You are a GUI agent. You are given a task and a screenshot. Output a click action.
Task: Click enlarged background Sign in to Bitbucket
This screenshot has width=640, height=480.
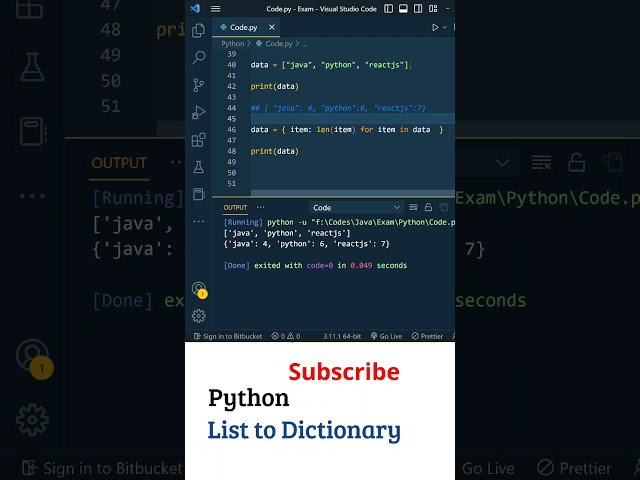click(x=102, y=468)
